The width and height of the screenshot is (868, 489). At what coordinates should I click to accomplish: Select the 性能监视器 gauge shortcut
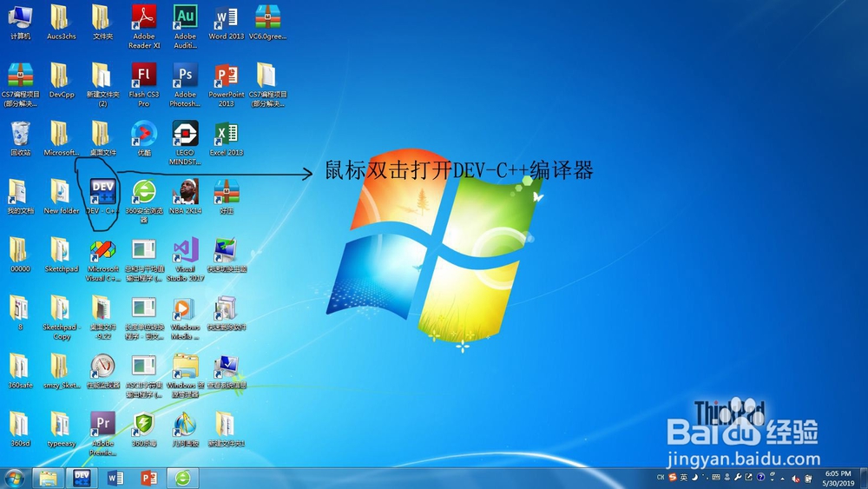tap(102, 371)
